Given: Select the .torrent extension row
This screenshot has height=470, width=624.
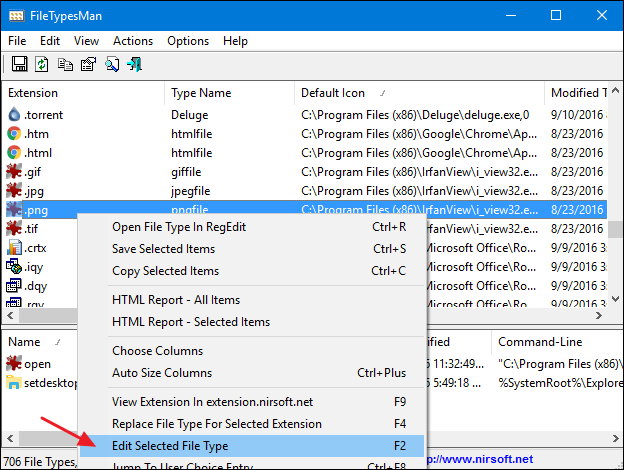Looking at the screenshot, I should 44,115.
